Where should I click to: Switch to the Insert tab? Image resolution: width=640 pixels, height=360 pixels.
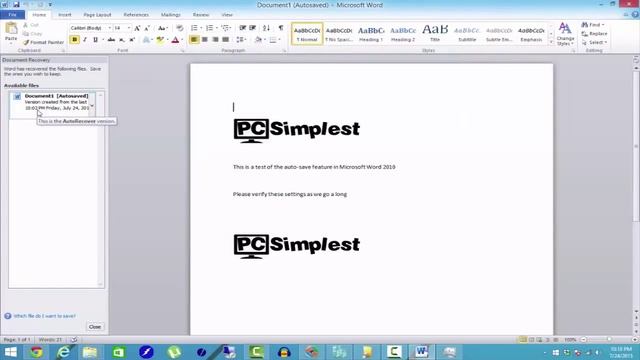pos(64,15)
